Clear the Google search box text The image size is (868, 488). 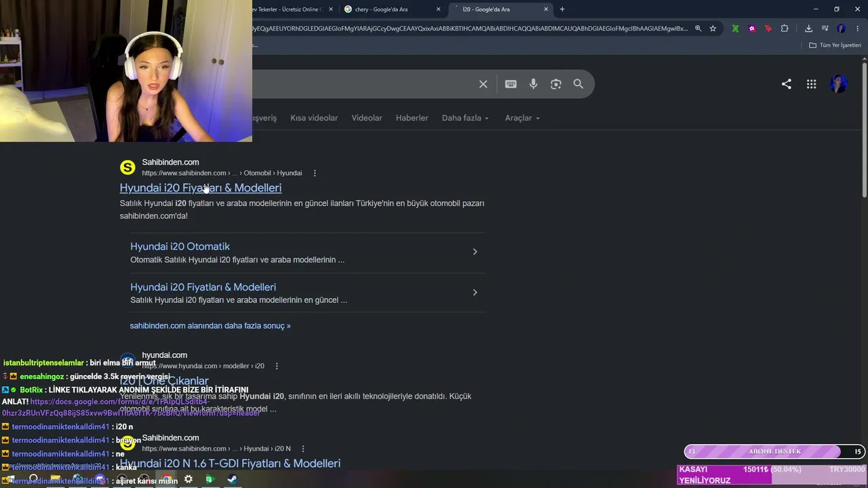(x=483, y=84)
